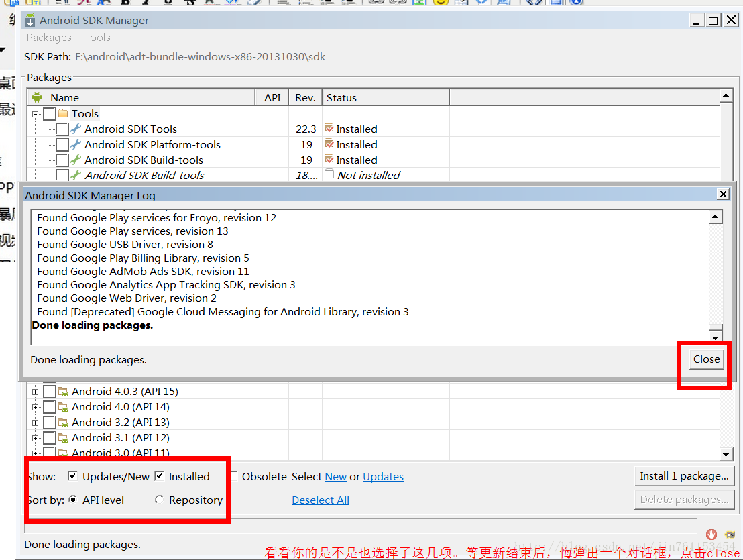Expand Android 4.0 (API 14) node
The width and height of the screenshot is (743, 560).
coord(35,408)
